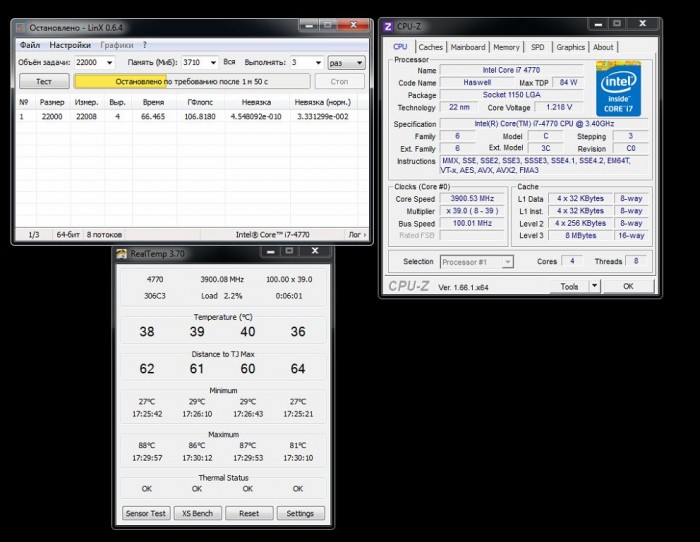Select result cell 106.8180 in LinX
The width and height of the screenshot is (700, 542).
pyautogui.click(x=200, y=117)
